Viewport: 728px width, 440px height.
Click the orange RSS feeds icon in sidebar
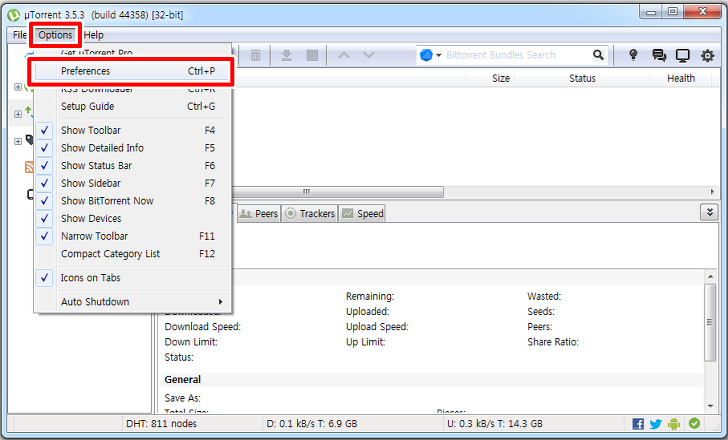point(29,167)
